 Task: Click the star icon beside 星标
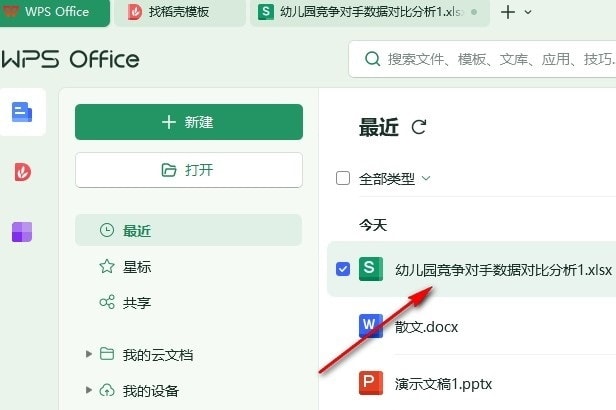tap(107, 266)
